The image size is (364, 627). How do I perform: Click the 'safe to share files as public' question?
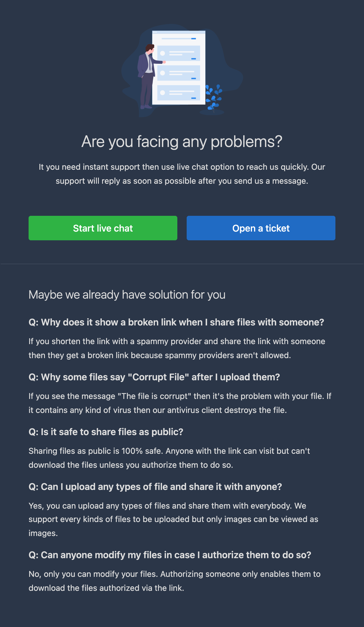point(106,432)
